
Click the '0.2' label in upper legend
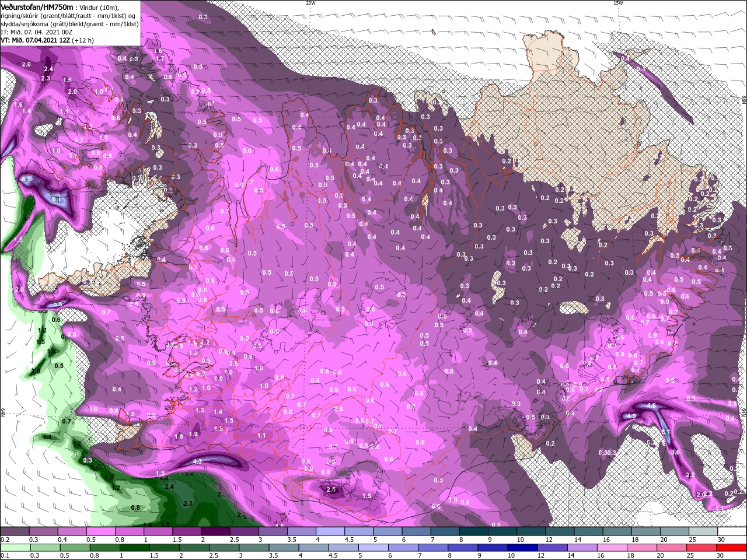point(5,540)
